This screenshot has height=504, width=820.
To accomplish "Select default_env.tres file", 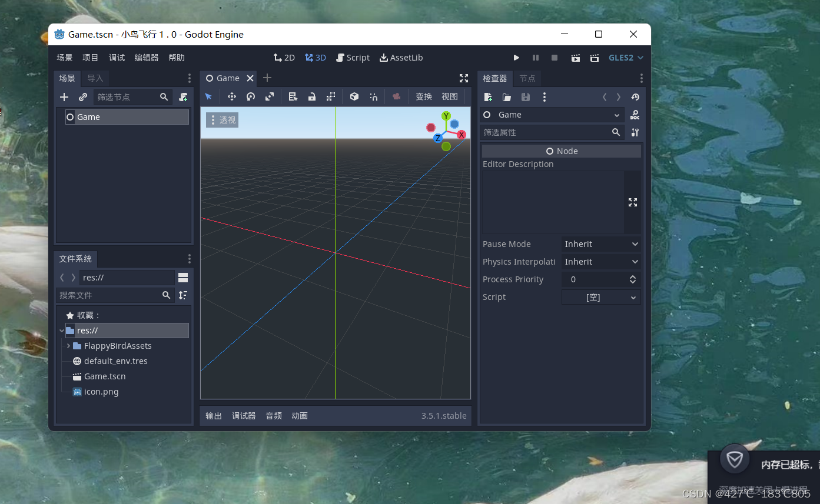I will pos(115,361).
